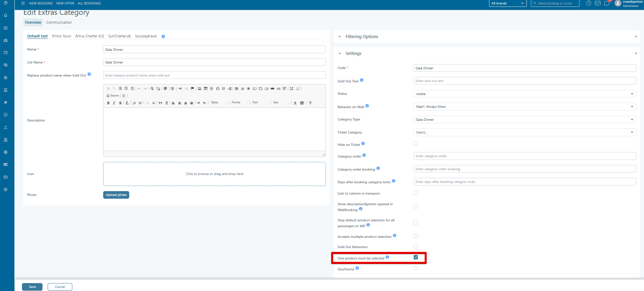644x291 pixels.
Task: Toggle bold formatting in the description editor
Action: pos(108,103)
